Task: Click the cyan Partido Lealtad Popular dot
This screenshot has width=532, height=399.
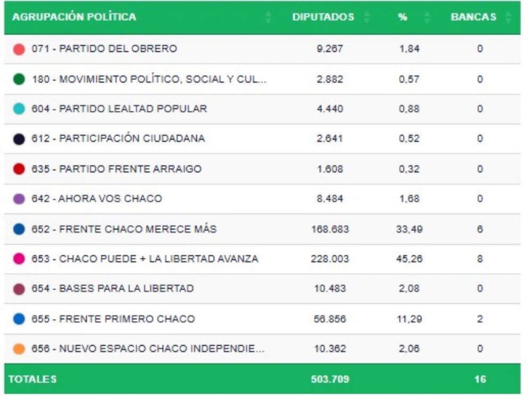Action: tap(19, 109)
